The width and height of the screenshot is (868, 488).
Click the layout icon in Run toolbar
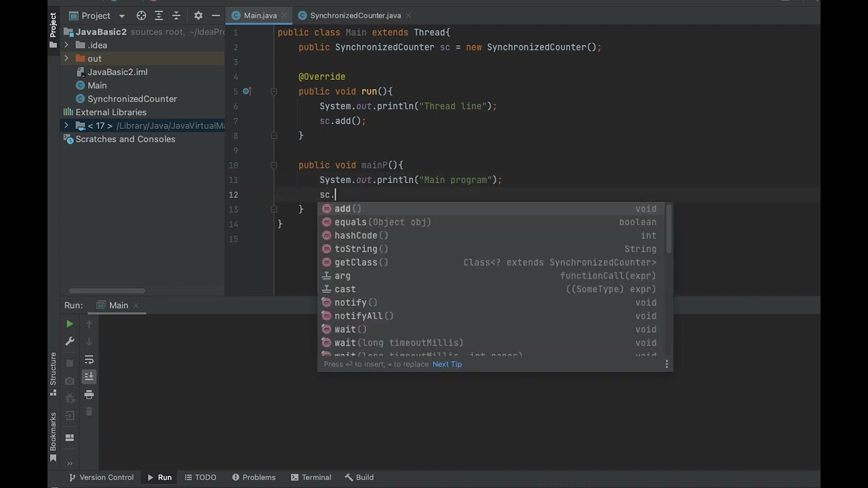(x=69, y=438)
